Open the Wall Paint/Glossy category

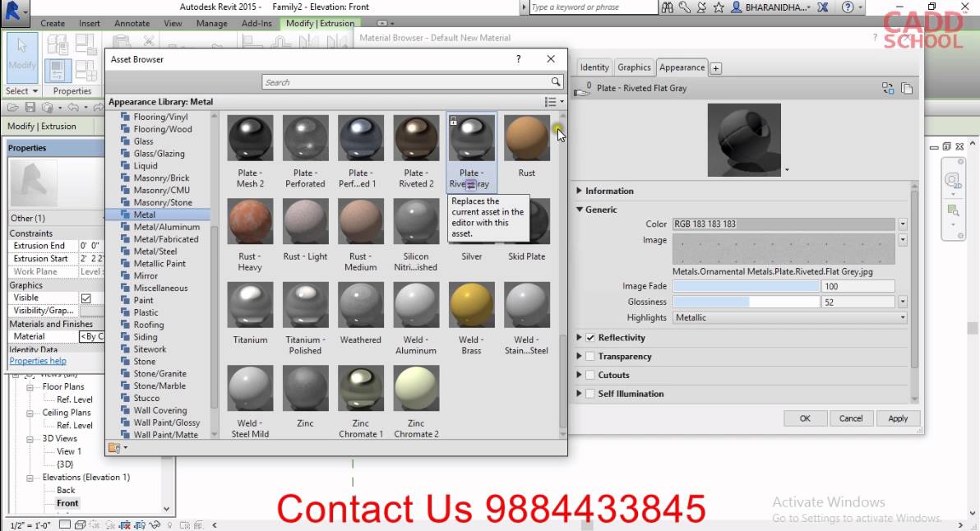click(166, 422)
